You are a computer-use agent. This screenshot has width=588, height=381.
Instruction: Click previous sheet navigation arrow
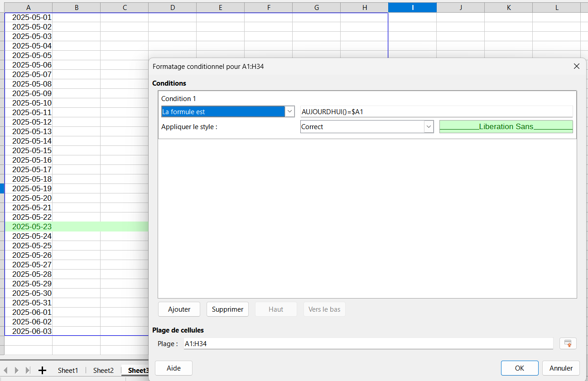click(x=5, y=370)
